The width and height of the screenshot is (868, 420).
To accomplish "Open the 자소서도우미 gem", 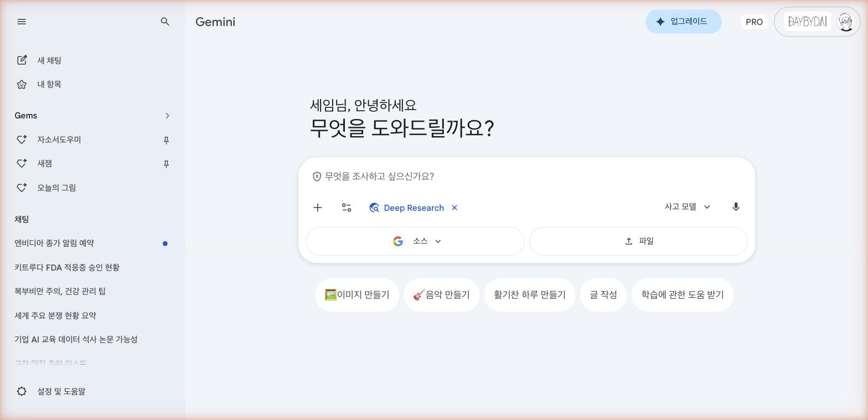I will (x=59, y=140).
